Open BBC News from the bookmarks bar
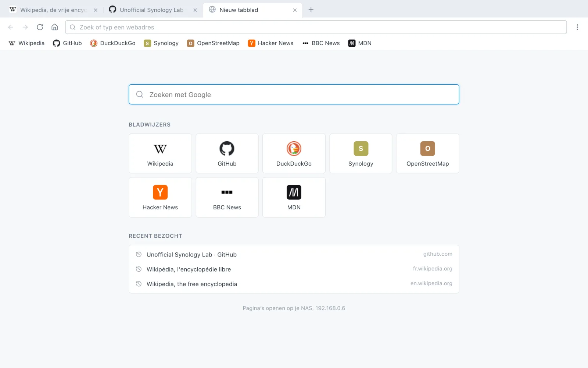Image resolution: width=588 pixels, height=368 pixels. tap(321, 43)
